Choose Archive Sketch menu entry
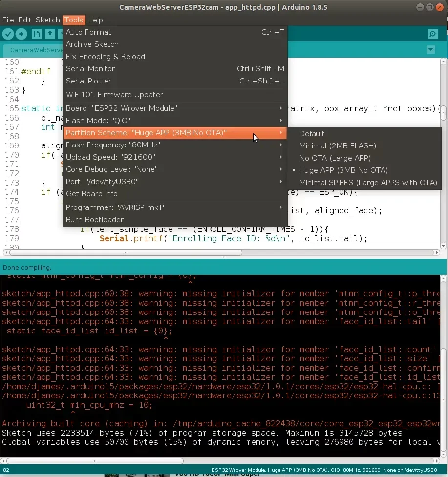 pos(175,44)
